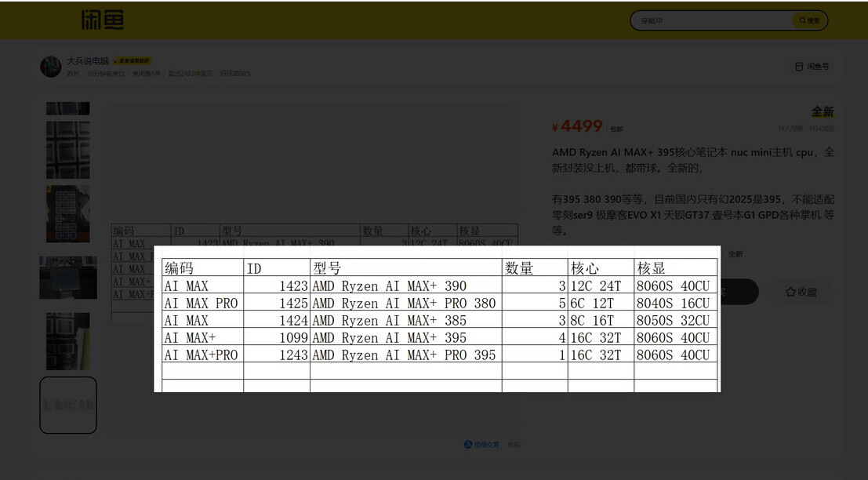The height and width of the screenshot is (480, 868).
Task: Click seller stat 好评率98%
Action: pos(235,73)
